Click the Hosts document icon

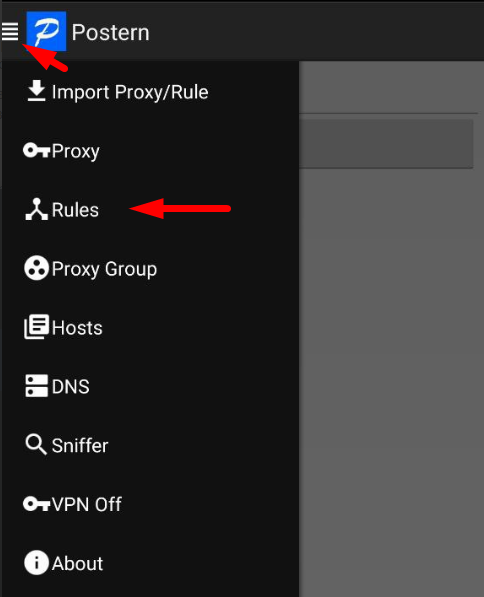pos(37,327)
